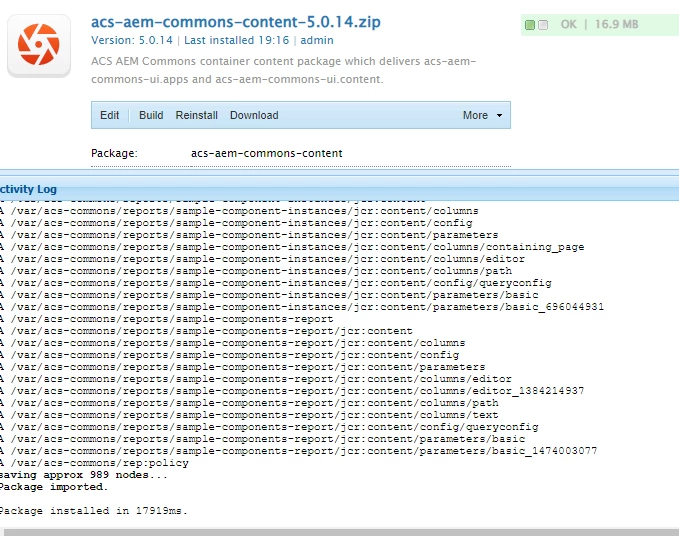The height and width of the screenshot is (536, 679).
Task: Click the package description text
Action: tap(284, 70)
